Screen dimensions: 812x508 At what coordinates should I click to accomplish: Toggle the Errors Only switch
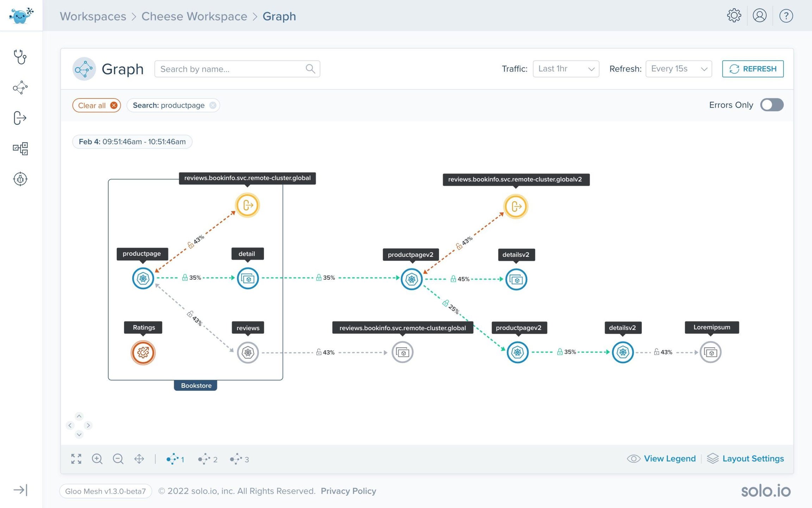point(771,105)
